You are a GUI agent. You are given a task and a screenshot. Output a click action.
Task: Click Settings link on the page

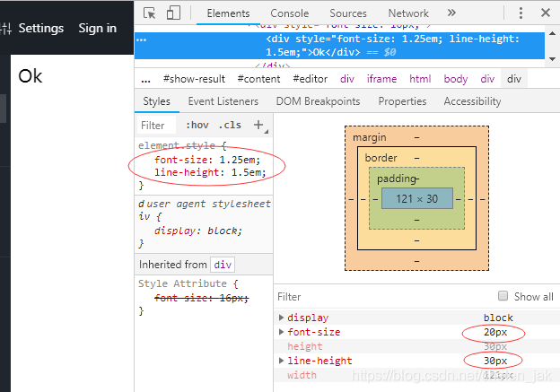click(41, 28)
